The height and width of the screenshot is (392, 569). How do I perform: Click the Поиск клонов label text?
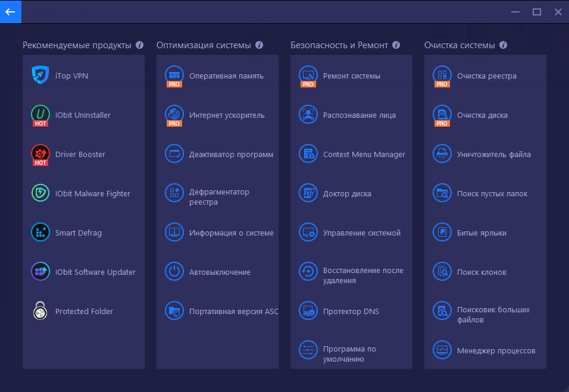(x=482, y=272)
